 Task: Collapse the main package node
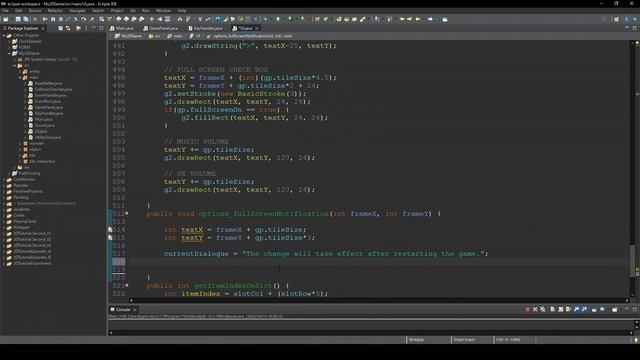pyautogui.click(x=20, y=77)
